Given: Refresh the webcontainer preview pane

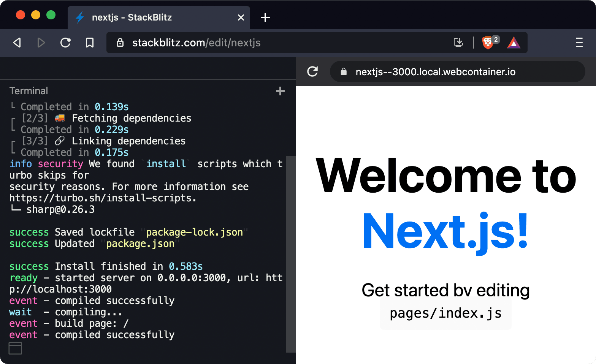Looking at the screenshot, I should [x=312, y=71].
